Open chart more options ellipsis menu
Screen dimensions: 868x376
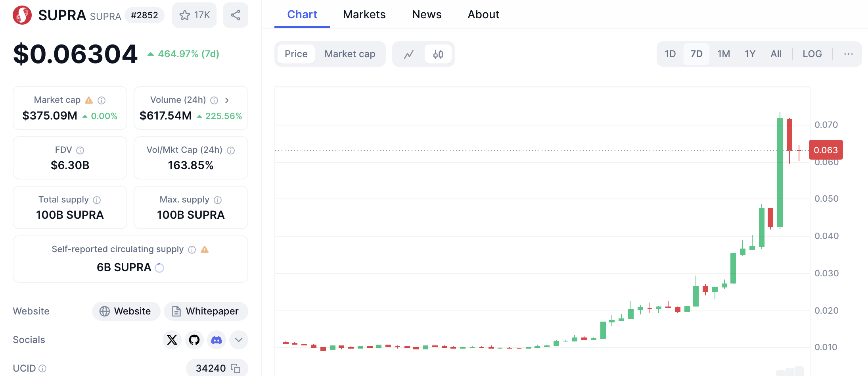pos(849,54)
